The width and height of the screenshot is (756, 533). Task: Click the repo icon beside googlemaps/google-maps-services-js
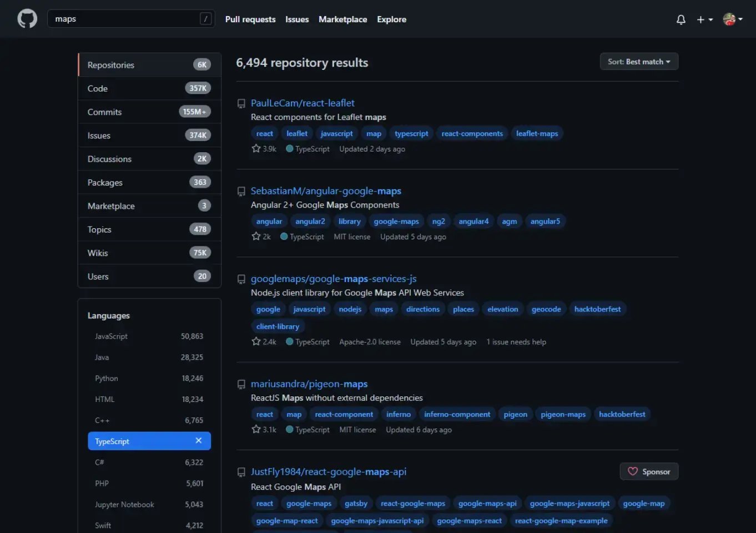(241, 279)
